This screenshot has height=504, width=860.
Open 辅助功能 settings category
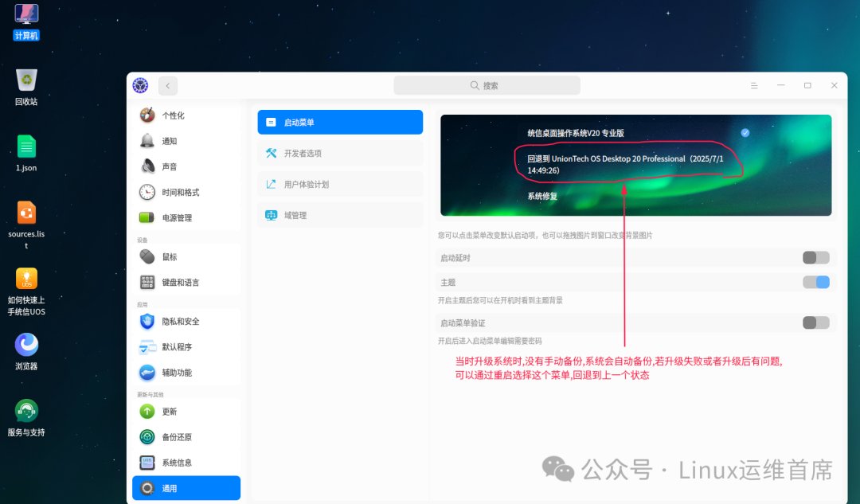pos(186,373)
